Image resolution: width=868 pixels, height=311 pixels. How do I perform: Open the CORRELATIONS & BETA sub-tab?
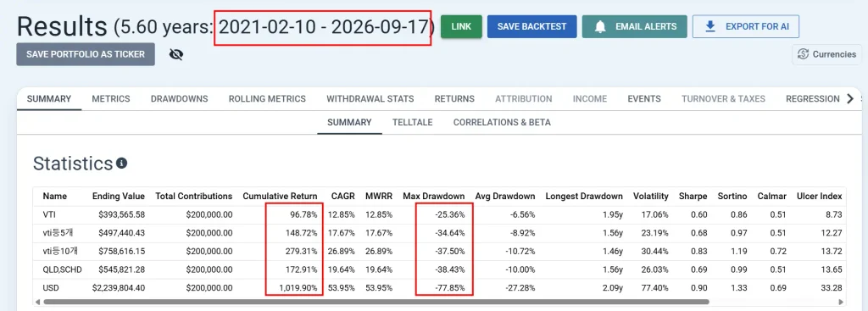click(x=502, y=122)
